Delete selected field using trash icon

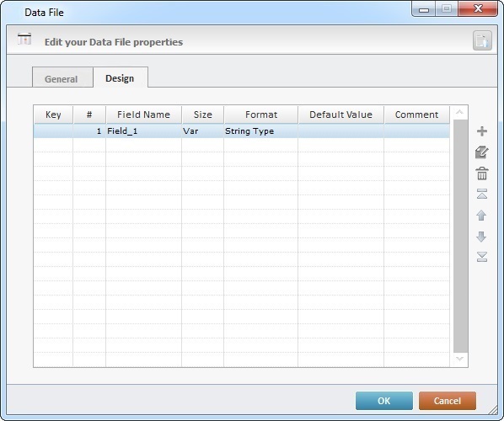482,173
